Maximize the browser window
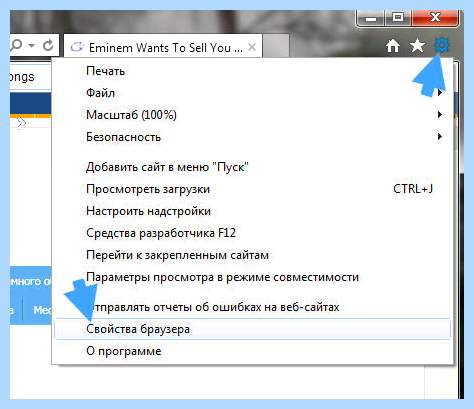 pyautogui.click(x=398, y=17)
